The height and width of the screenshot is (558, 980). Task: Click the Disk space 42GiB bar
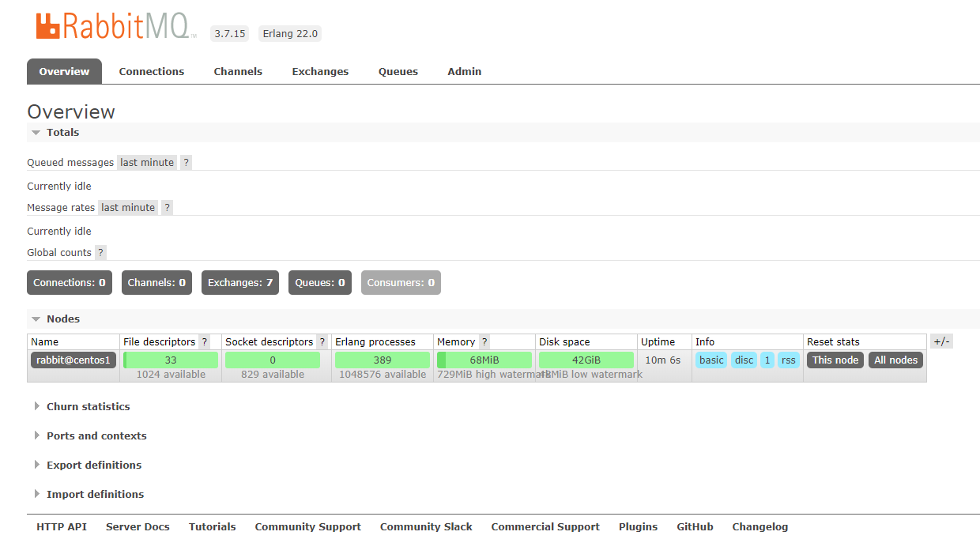click(x=586, y=360)
